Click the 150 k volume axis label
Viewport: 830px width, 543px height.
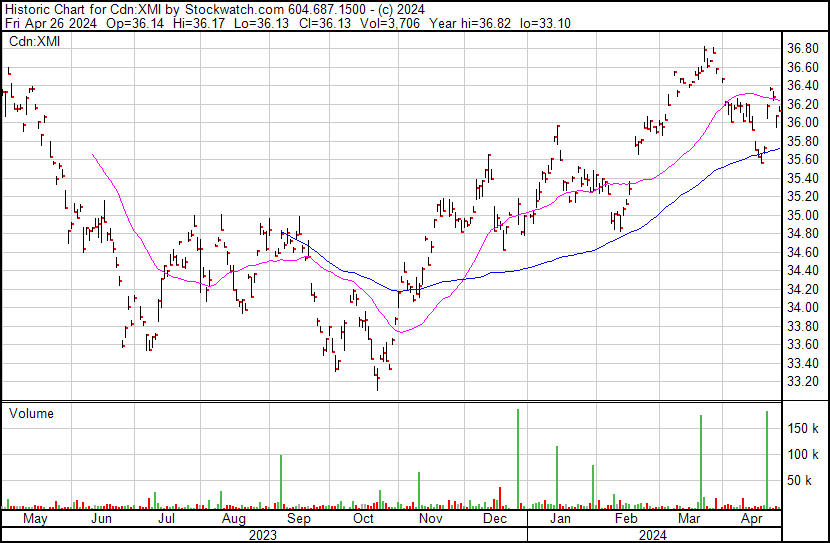pos(803,428)
